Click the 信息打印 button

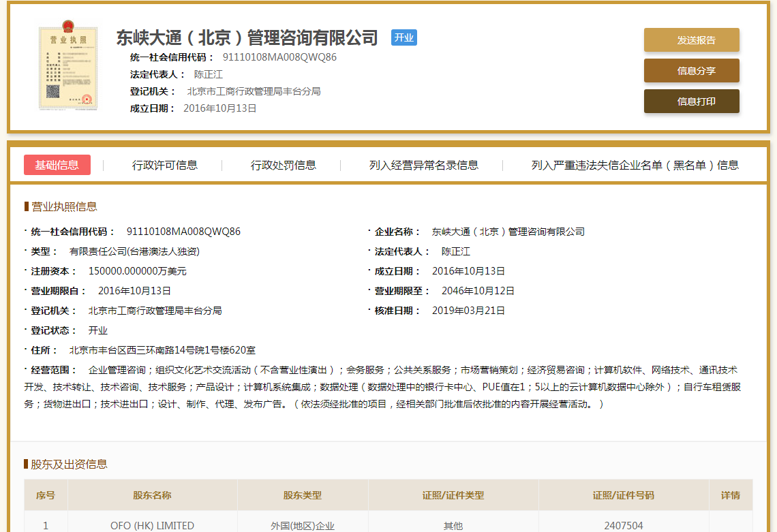tap(691, 101)
